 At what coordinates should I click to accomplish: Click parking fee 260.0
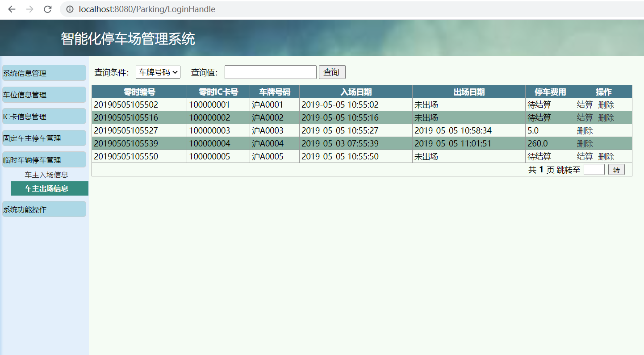[x=537, y=143]
